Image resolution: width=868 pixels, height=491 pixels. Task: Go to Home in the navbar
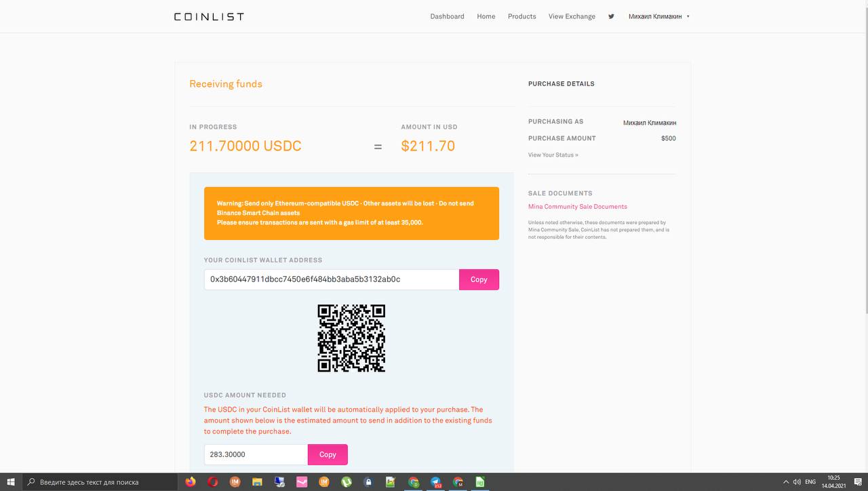(x=486, y=16)
